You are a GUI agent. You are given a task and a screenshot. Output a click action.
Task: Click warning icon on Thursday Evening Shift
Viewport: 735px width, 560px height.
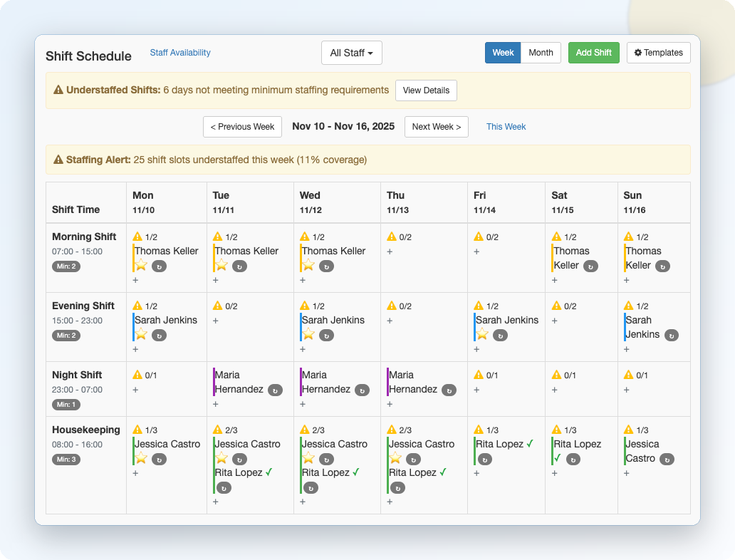[x=392, y=306]
